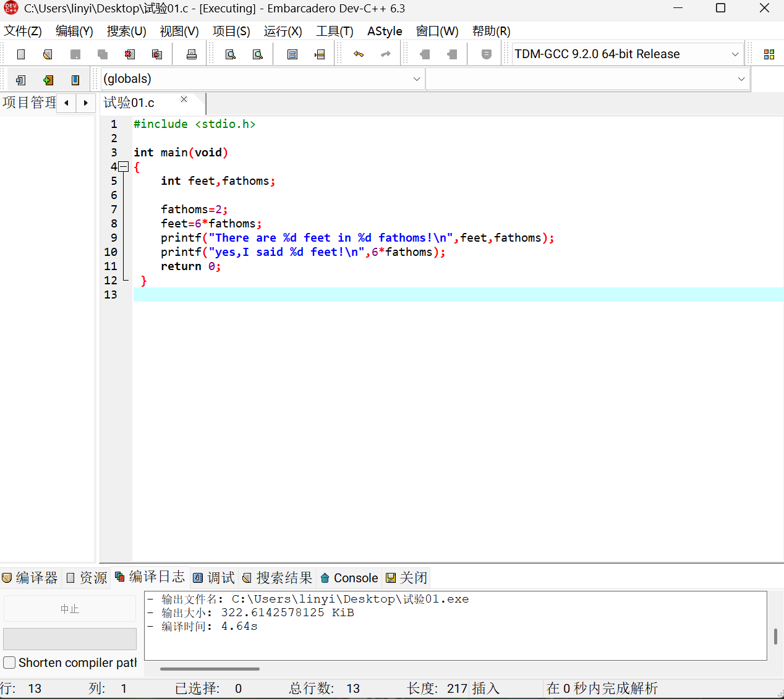The width and height of the screenshot is (784, 699).
Task: Open the 帮助(R) menu
Action: click(491, 31)
